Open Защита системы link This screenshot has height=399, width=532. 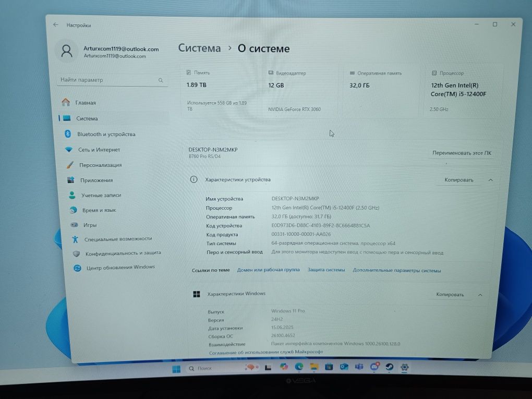[x=326, y=270]
